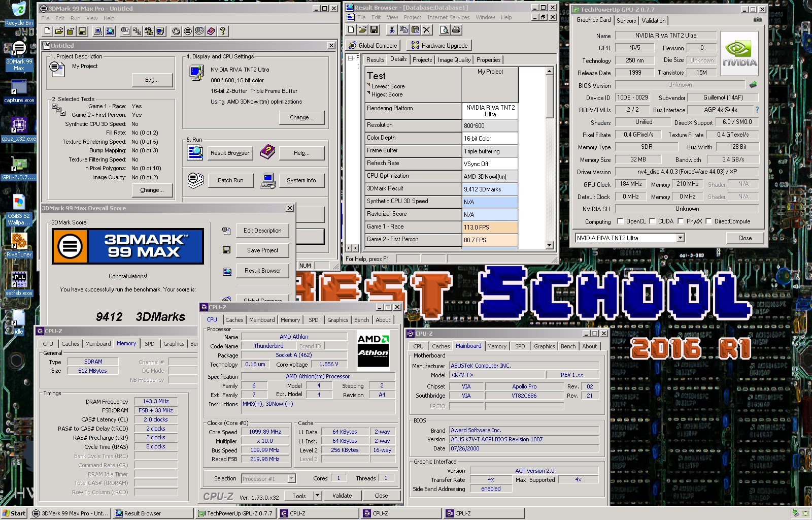
Task: Click the 80.7 FPS cell for Game 2
Action: coord(490,240)
